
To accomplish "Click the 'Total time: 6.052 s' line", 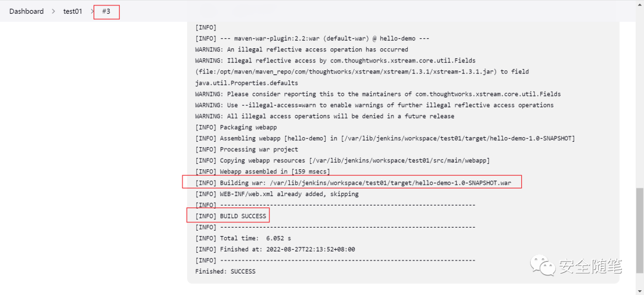I will point(243,238).
